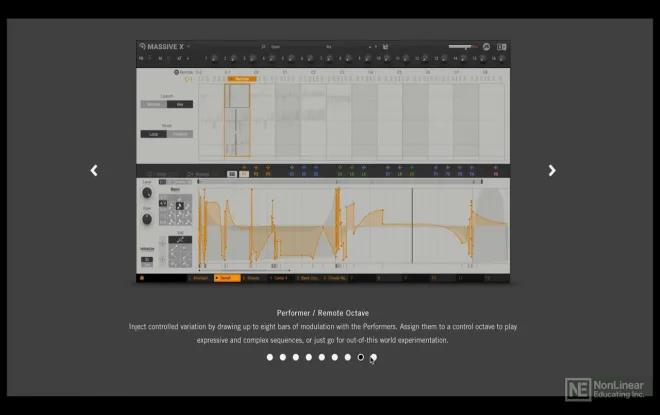The height and width of the screenshot is (415, 660).
Task: Toggle the view layout icon at header right
Action: point(501,47)
